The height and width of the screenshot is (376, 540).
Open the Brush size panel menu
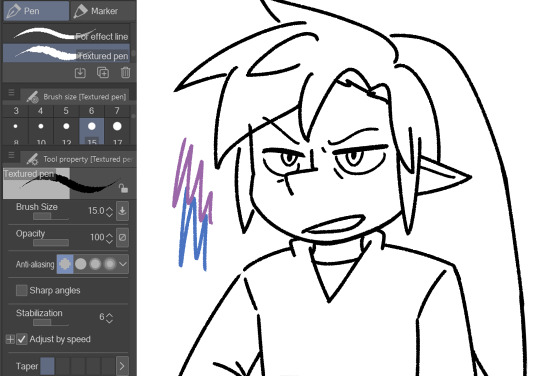(x=11, y=93)
